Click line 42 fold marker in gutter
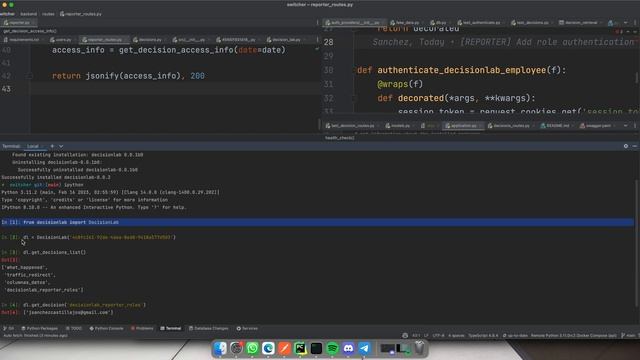640x360 pixels. tap(29, 76)
